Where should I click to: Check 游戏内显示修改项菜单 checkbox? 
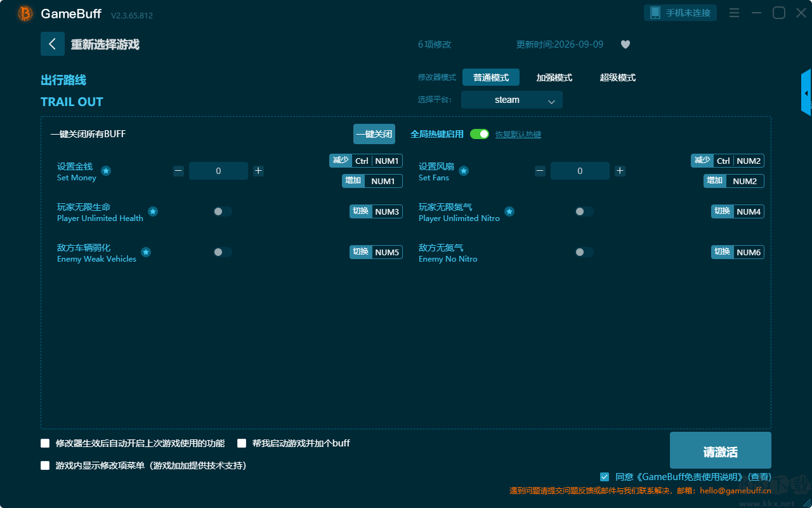45,465
